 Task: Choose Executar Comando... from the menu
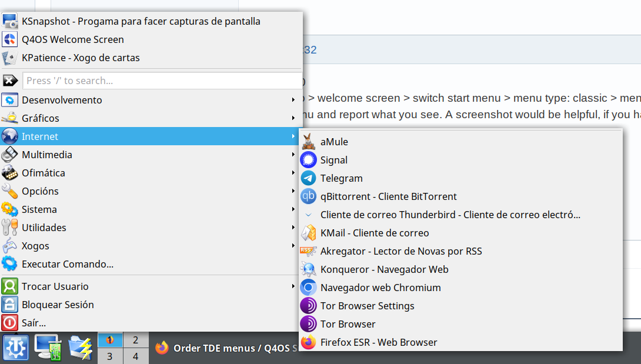[151, 264]
